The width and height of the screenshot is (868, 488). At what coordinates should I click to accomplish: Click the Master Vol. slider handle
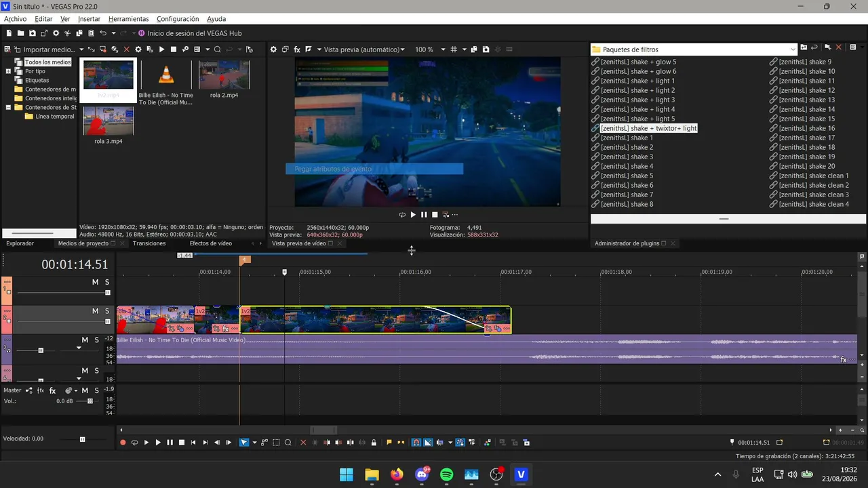(90, 401)
